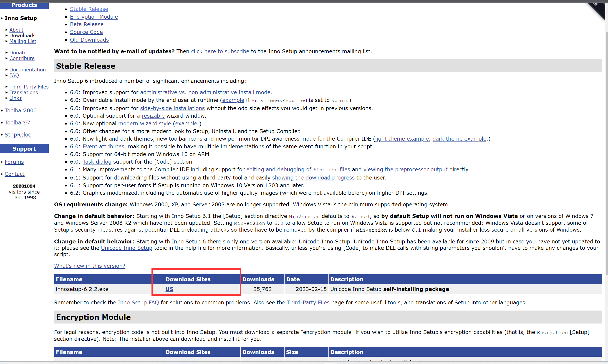The height and width of the screenshot is (364, 608).
Task: Open 'editing and debugging of #include files' link
Action: (298, 169)
